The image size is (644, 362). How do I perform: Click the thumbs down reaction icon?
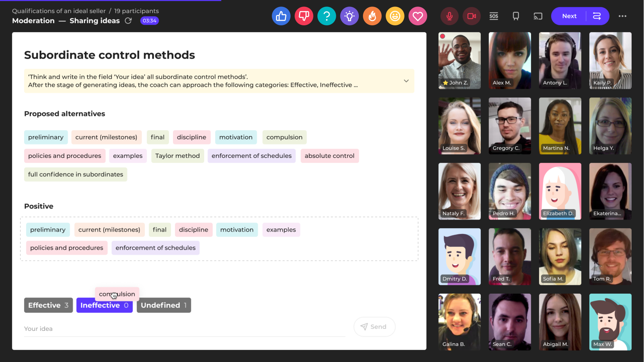coord(304,16)
